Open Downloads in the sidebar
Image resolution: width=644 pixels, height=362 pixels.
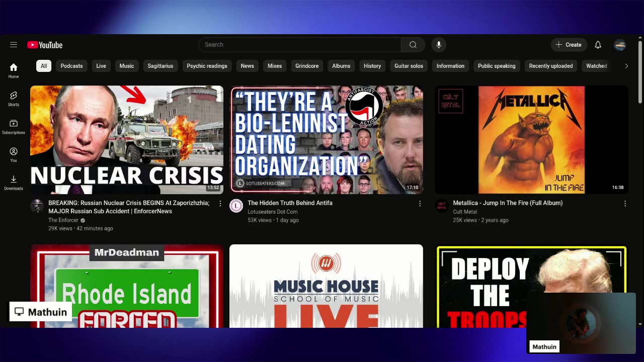(x=14, y=183)
